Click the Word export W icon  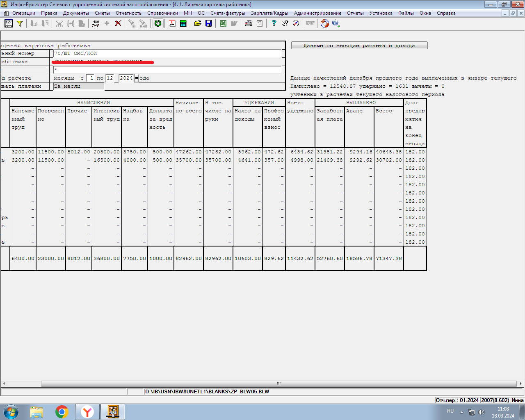[x=234, y=23]
